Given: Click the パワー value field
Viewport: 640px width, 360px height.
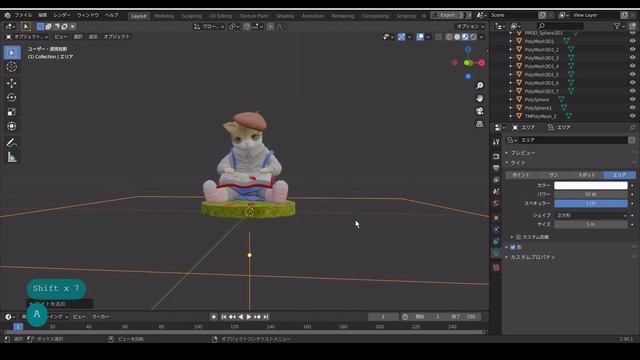Looking at the screenshot, I should (591, 194).
